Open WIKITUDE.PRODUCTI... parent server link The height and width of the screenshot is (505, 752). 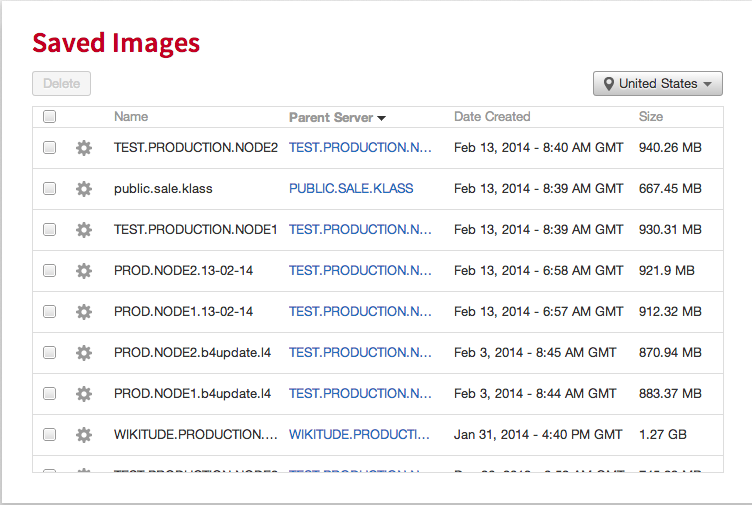(359, 435)
